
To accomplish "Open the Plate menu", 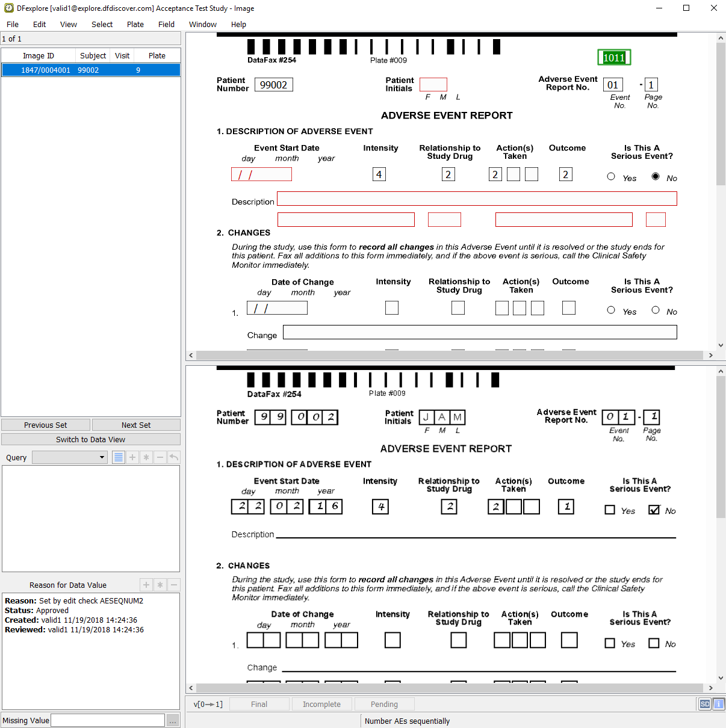I will pos(135,25).
